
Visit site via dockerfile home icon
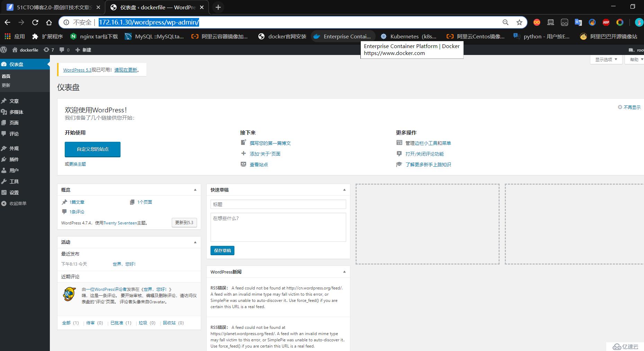pos(25,50)
